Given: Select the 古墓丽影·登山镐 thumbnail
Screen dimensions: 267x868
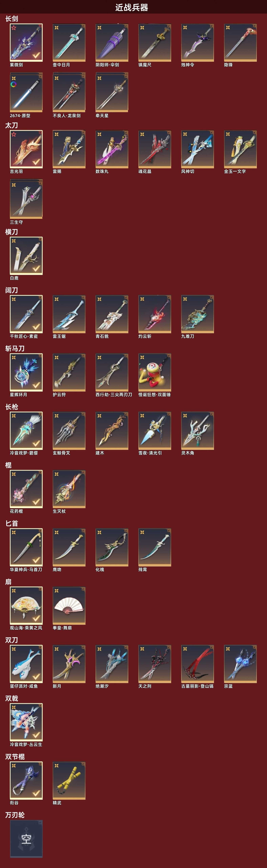Looking at the screenshot, I should click(x=197, y=664).
